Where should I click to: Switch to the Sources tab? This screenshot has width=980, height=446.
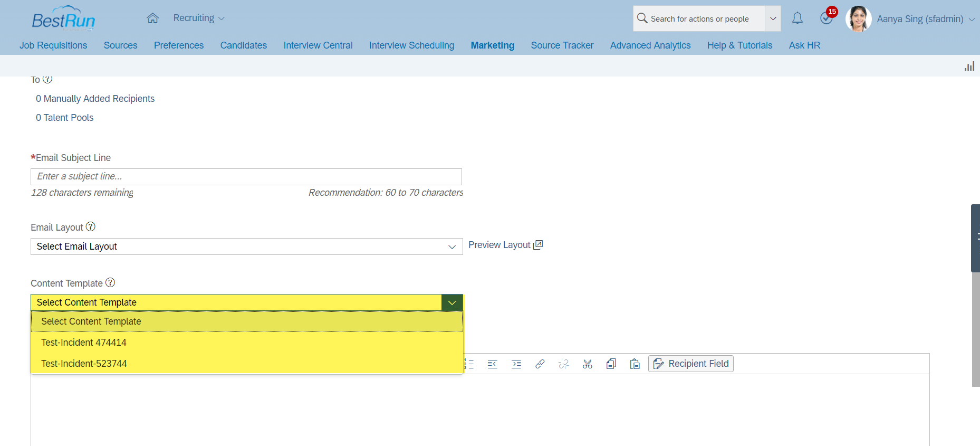[120, 45]
